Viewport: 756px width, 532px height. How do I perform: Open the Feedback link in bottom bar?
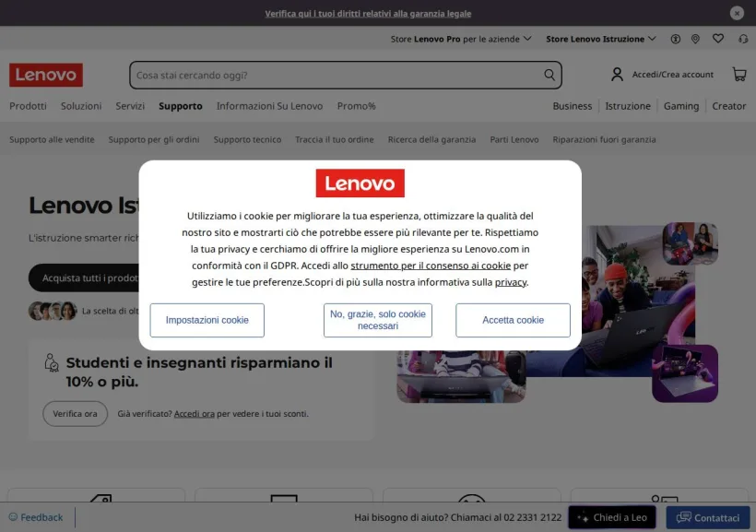(41, 517)
